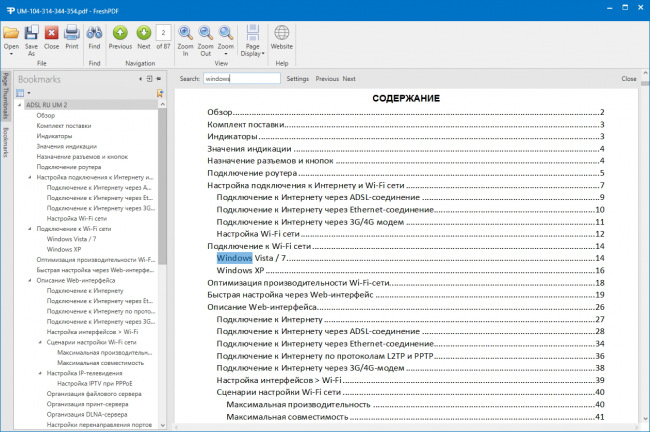Open the bookmarks options menu icon
Image resolution: width=650 pixels, height=432 pixels.
pyautogui.click(x=23, y=93)
